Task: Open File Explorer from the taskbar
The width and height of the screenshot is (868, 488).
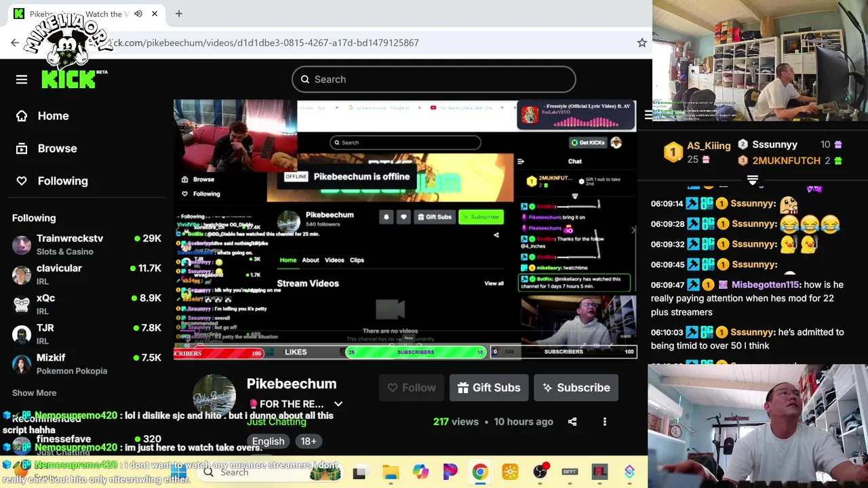Action: coord(391,472)
